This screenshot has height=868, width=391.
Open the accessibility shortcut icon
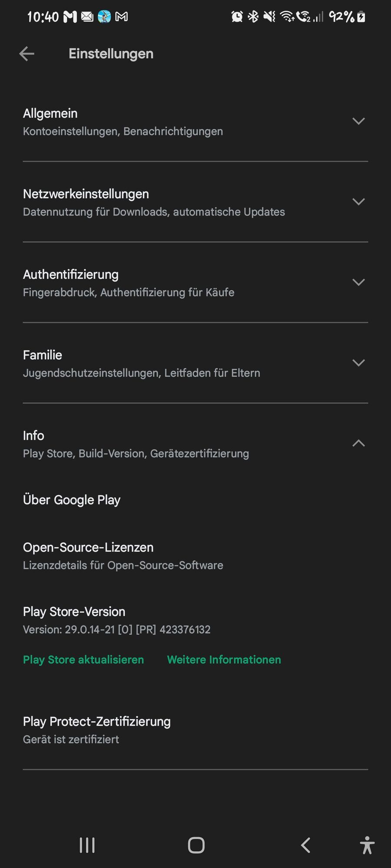click(367, 845)
